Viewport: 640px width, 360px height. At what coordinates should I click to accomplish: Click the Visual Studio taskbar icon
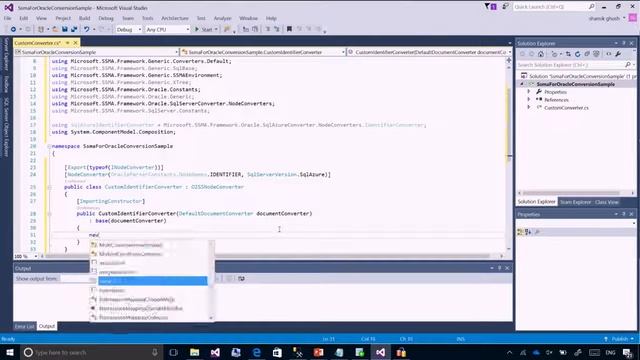380,352
